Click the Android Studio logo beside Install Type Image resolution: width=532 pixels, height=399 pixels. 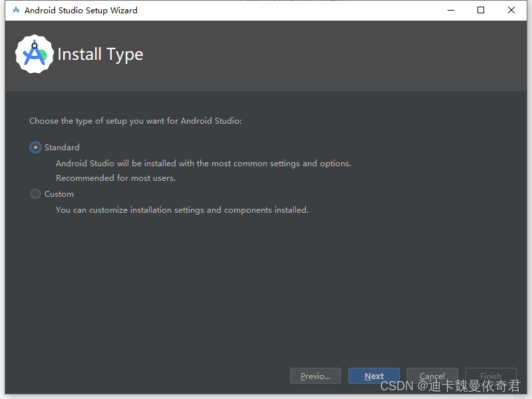pyautogui.click(x=35, y=54)
